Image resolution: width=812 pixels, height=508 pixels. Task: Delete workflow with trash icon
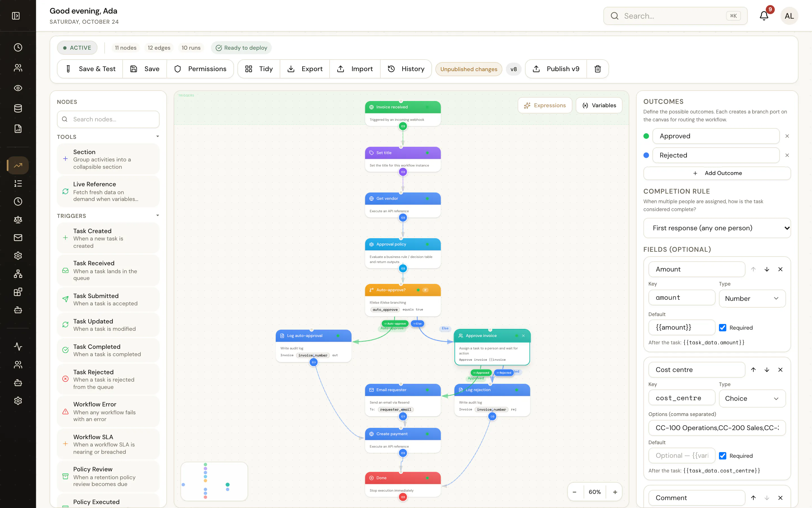point(598,69)
